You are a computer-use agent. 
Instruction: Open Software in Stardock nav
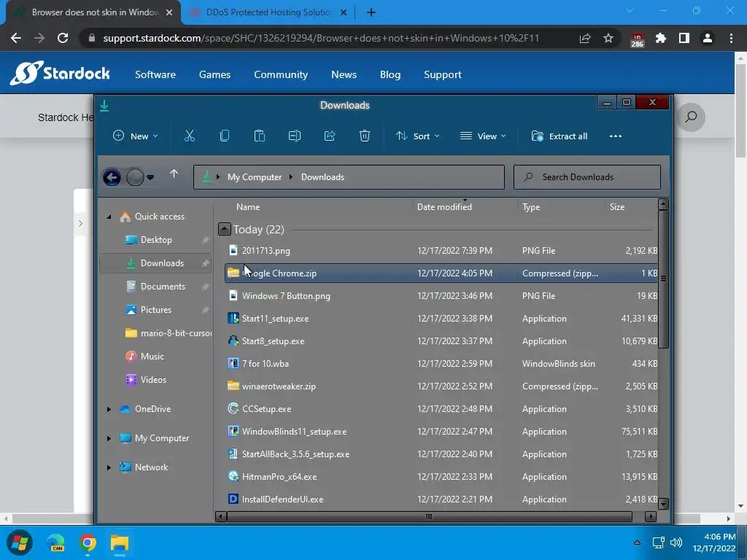pyautogui.click(x=155, y=74)
